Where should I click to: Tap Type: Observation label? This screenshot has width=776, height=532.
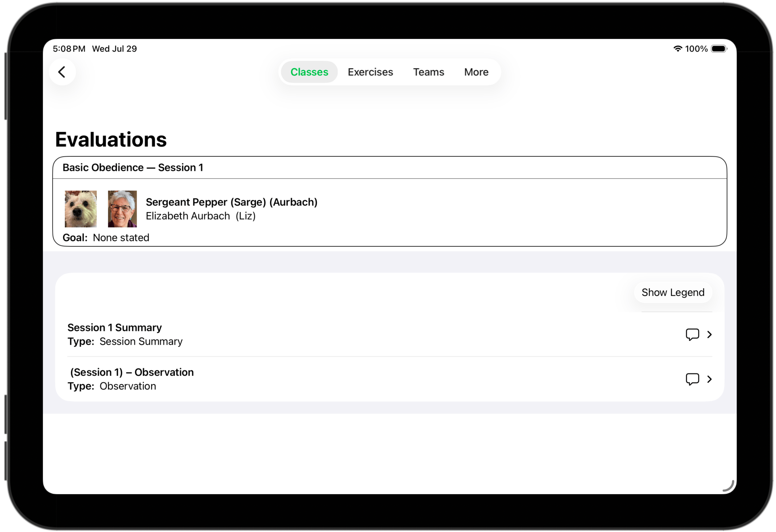click(111, 386)
